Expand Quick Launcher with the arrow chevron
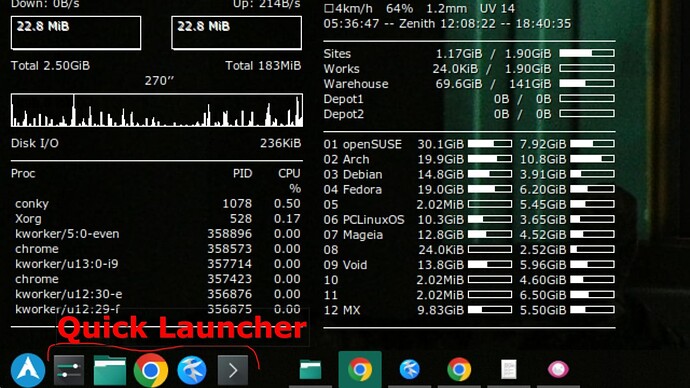Image resolution: width=690 pixels, height=388 pixels. coord(233,370)
